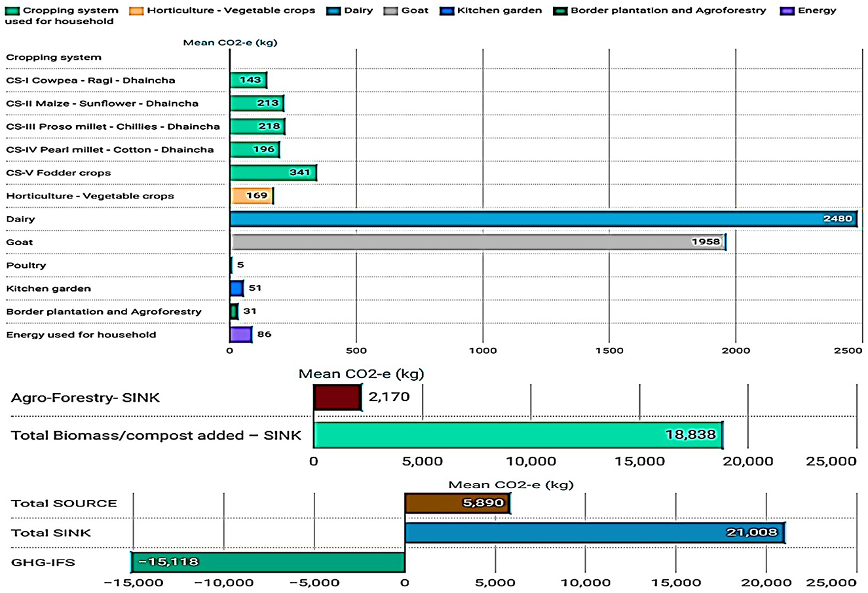Select the gray Goat bar showing 1958
Image resolution: width=868 pixels, height=593 pixels.
(478, 242)
